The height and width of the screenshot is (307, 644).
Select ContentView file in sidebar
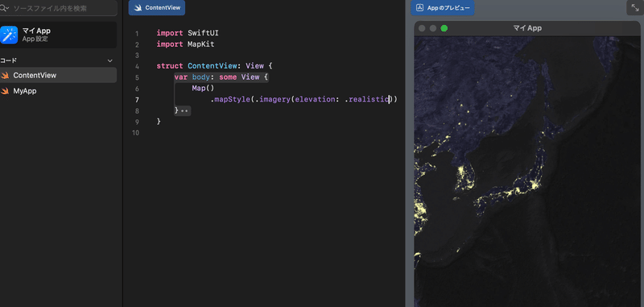pos(58,75)
